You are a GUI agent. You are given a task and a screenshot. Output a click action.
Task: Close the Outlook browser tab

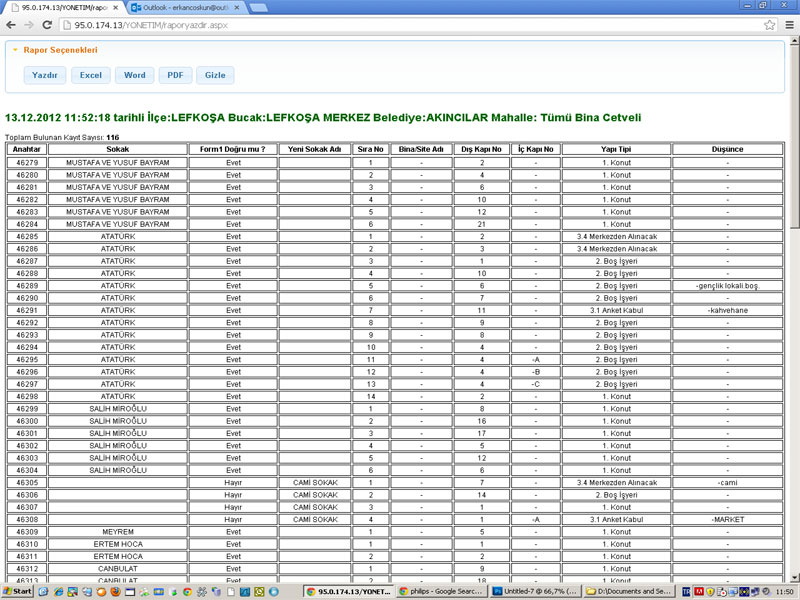(x=237, y=8)
